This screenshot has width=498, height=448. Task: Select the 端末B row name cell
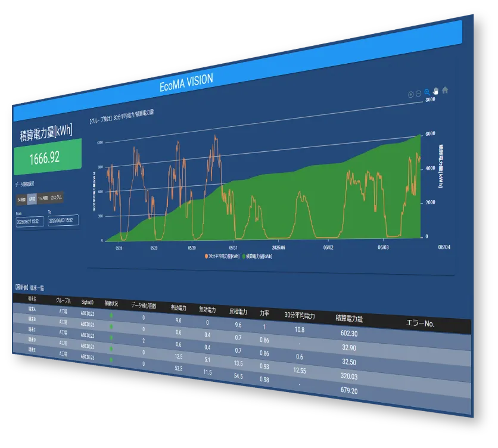(32, 319)
